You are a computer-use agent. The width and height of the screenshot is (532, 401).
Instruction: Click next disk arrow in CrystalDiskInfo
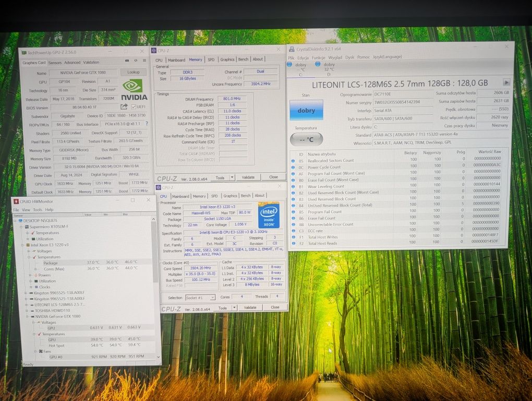coord(506,82)
